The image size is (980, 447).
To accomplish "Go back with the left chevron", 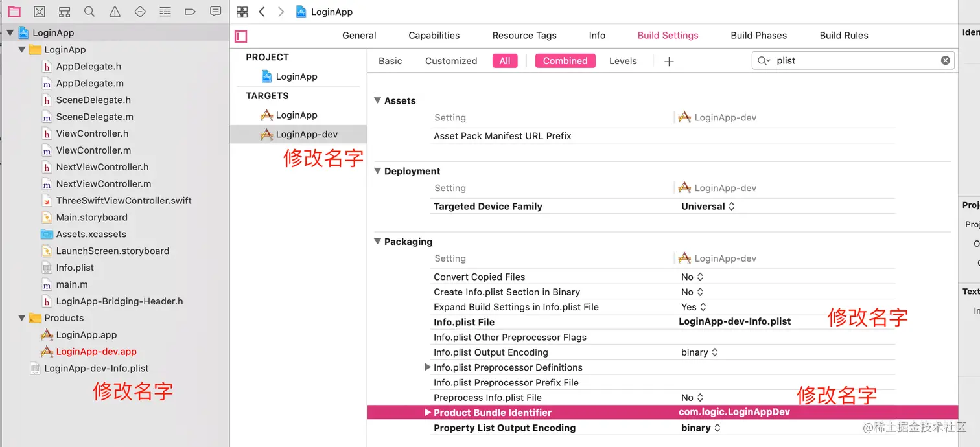I will [x=262, y=12].
